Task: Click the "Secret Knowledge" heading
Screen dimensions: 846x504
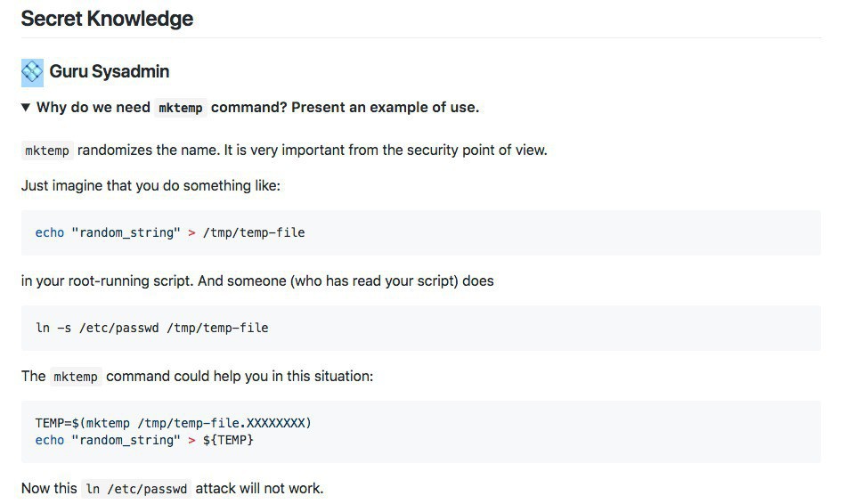Action: click(107, 18)
